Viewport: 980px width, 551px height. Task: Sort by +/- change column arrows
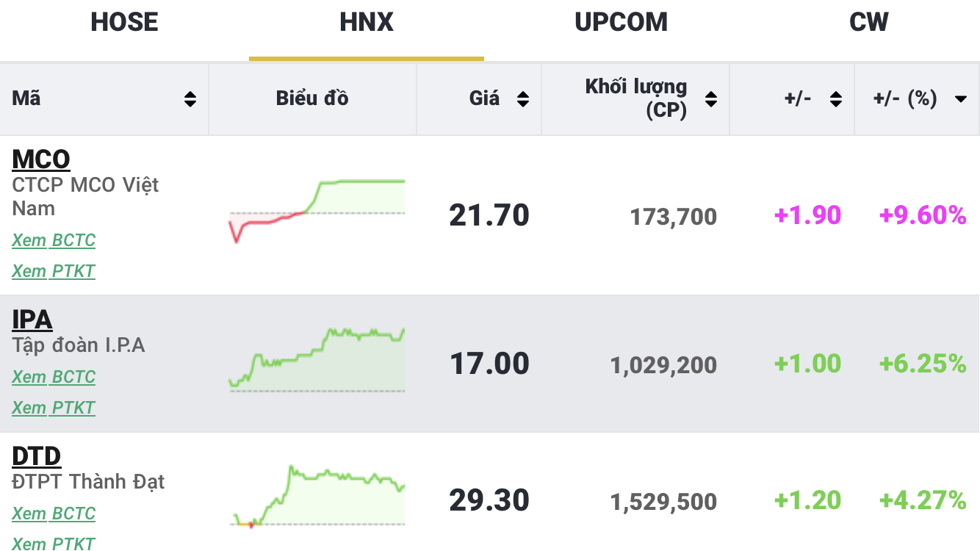tap(836, 99)
